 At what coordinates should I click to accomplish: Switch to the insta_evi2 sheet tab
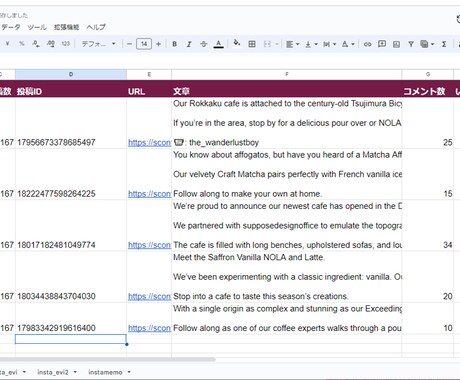(53, 372)
